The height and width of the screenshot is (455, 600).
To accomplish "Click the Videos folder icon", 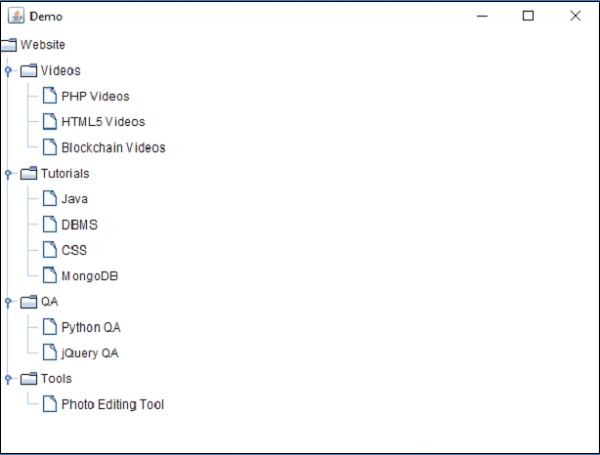I will click(28, 71).
